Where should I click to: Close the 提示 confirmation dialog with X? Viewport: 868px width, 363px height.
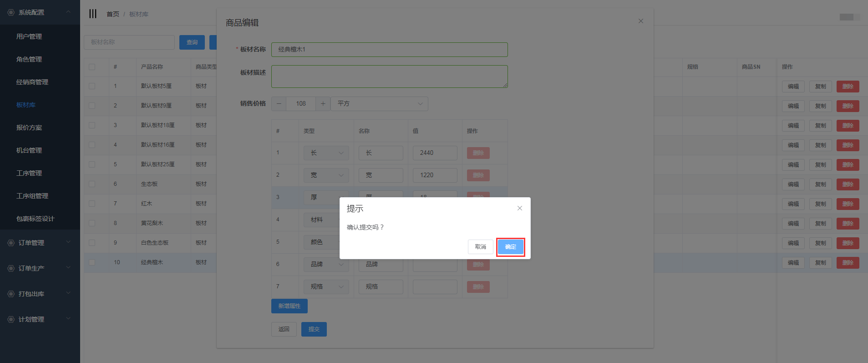519,208
